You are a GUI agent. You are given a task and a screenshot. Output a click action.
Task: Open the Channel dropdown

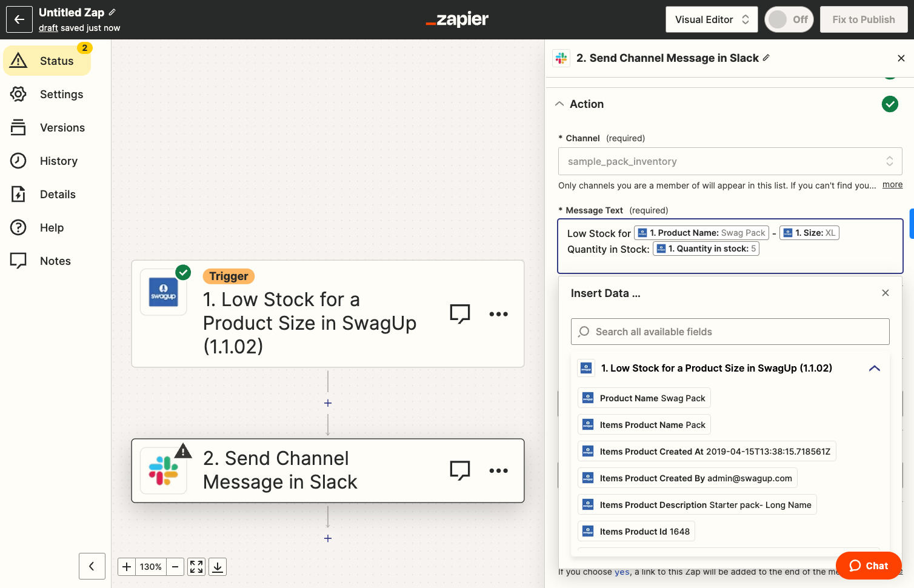coord(730,161)
